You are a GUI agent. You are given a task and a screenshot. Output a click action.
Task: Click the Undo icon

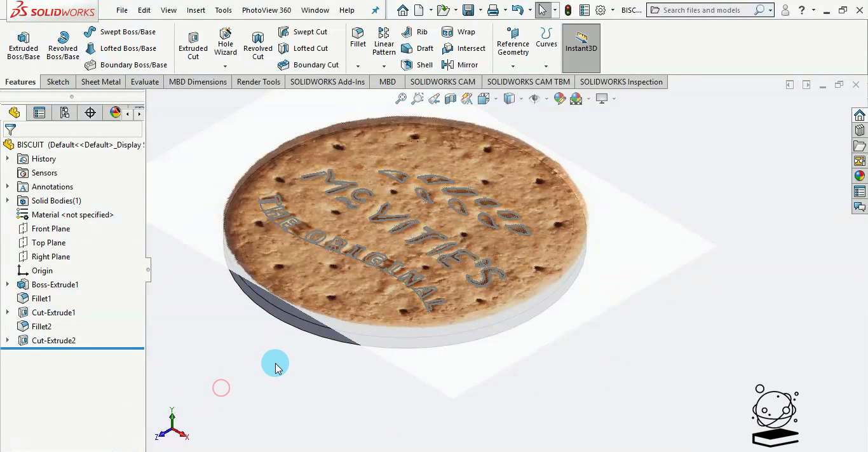coord(517,10)
